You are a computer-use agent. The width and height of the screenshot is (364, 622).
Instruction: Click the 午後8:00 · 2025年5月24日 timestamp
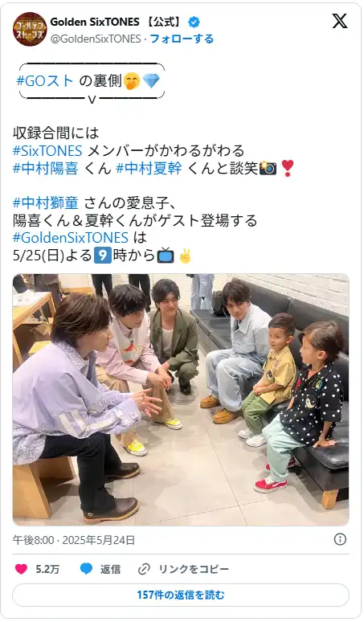(74, 539)
